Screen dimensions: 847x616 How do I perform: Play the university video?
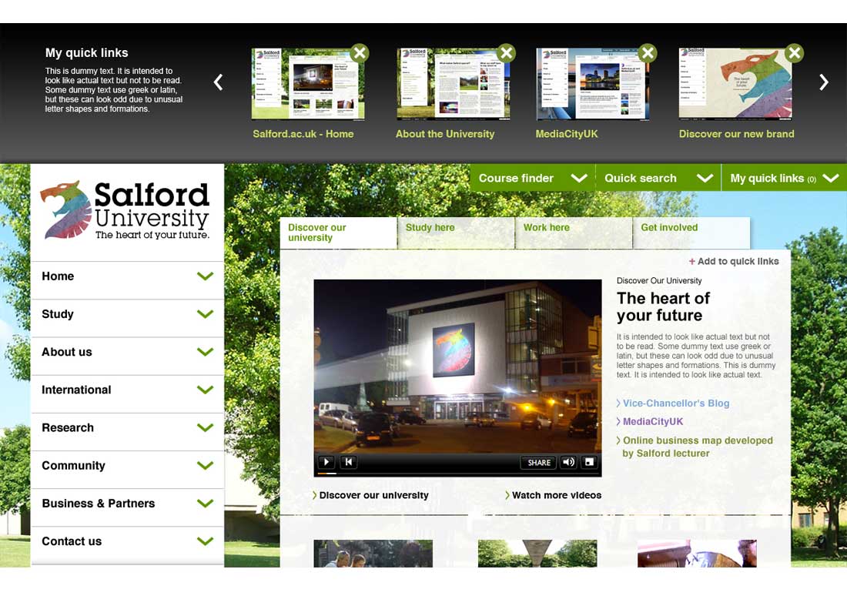coord(326,462)
